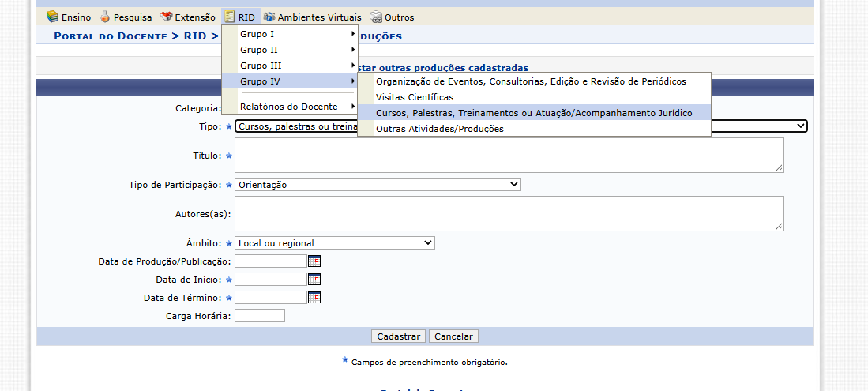Screen dimensions: 868x391
Task: Select Visitas Científicas menu entry
Action: pos(534,97)
